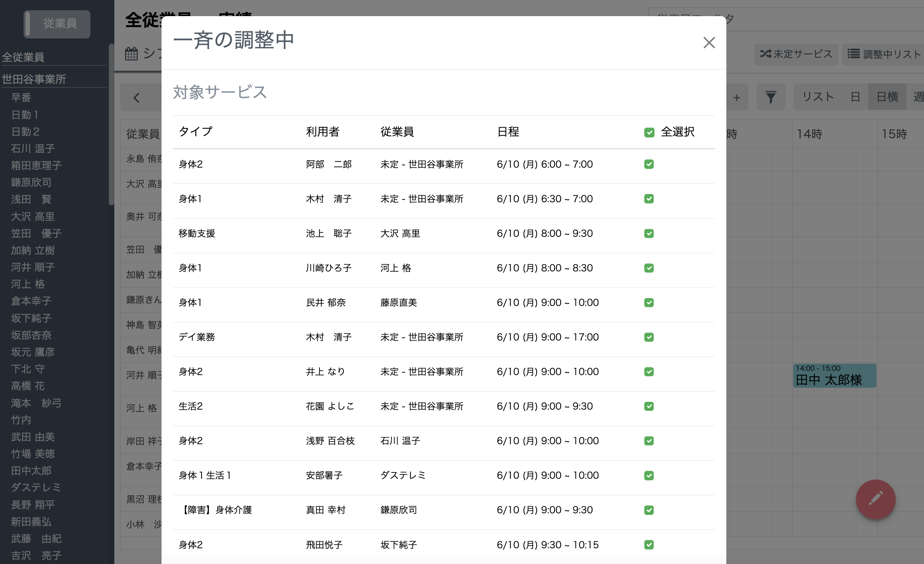Uncheck the 移動支援 row for 池上 聡子
This screenshot has width=924, height=564.
pyautogui.click(x=649, y=233)
